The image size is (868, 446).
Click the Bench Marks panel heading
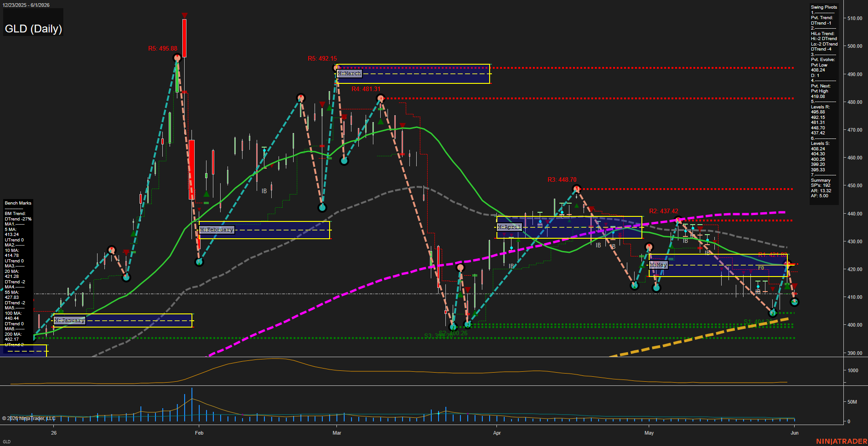click(x=18, y=203)
